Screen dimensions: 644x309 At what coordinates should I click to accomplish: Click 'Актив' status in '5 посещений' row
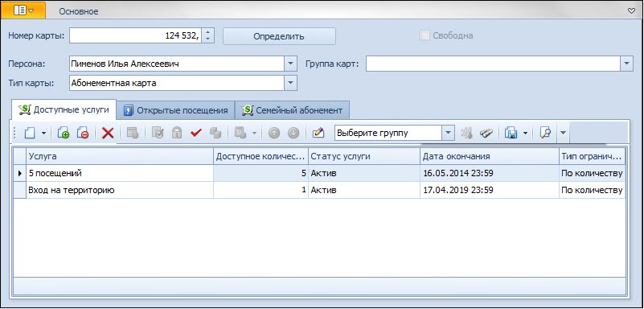point(364,173)
